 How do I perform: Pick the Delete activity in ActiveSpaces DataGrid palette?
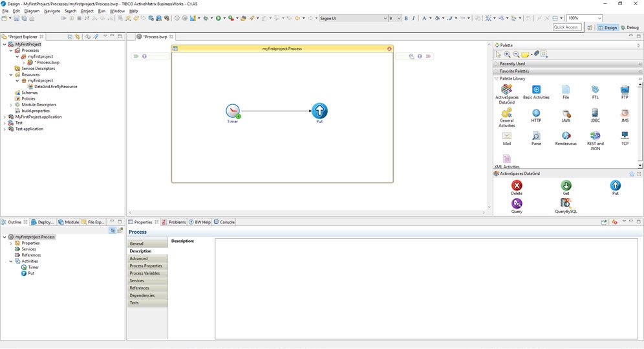517,186
